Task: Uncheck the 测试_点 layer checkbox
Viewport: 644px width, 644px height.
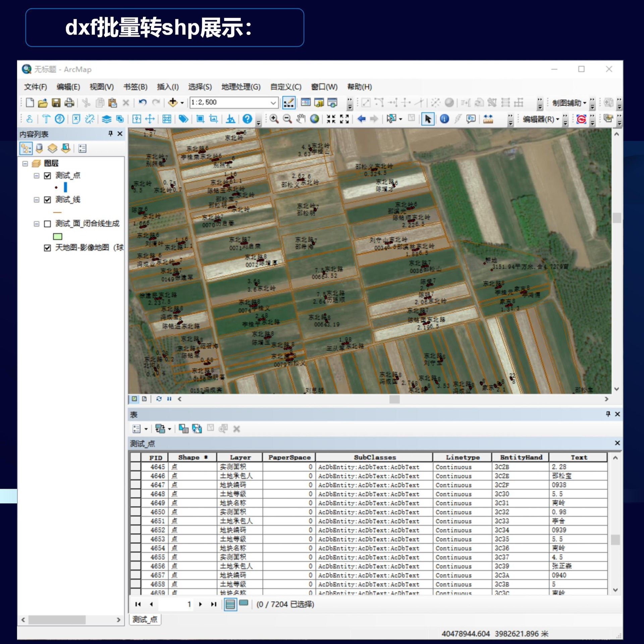Action: 47,176
